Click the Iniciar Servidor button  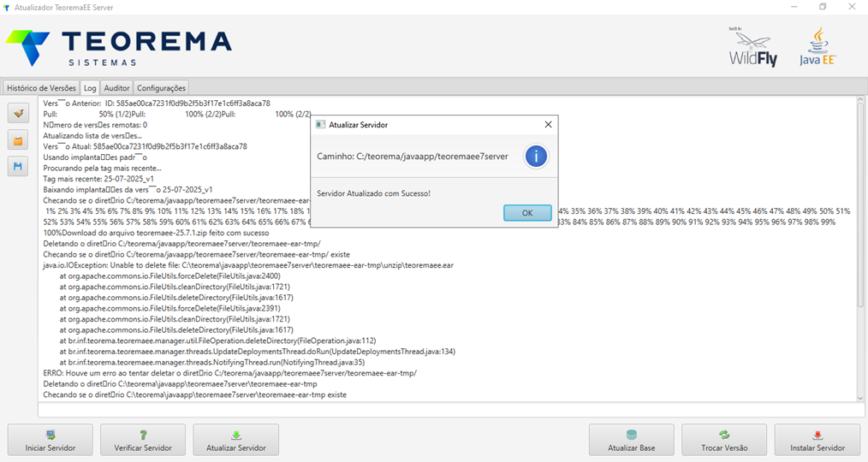point(51,441)
